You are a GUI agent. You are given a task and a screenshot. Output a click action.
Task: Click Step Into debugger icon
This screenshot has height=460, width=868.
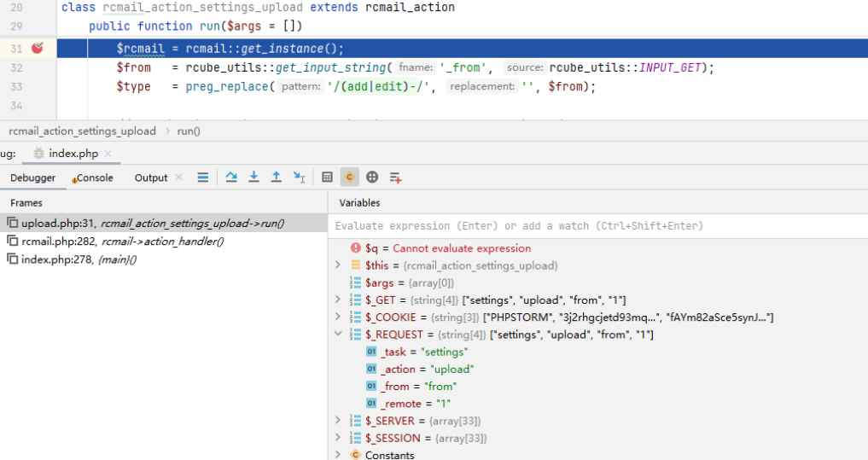click(x=253, y=178)
